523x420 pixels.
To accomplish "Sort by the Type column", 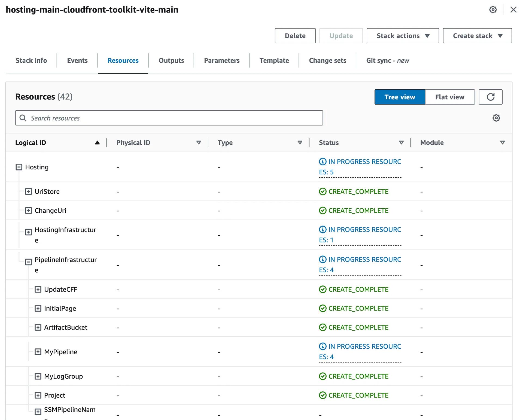I will pyautogui.click(x=300, y=142).
